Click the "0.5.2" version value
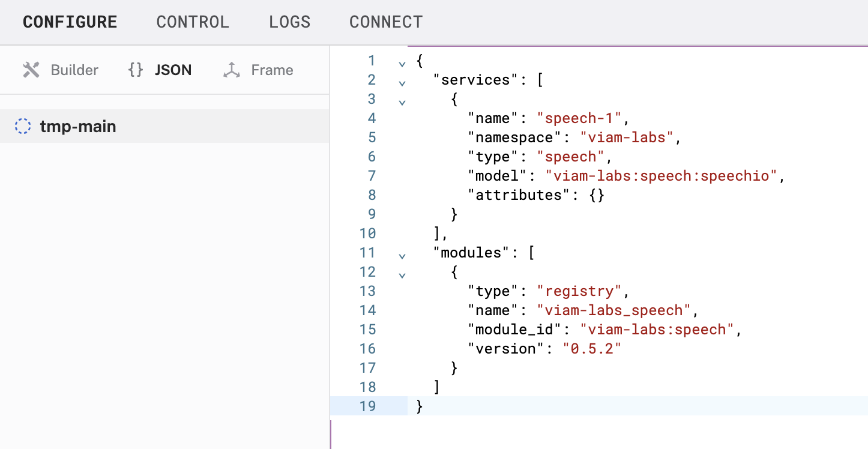This screenshot has height=449, width=868. [x=591, y=349]
